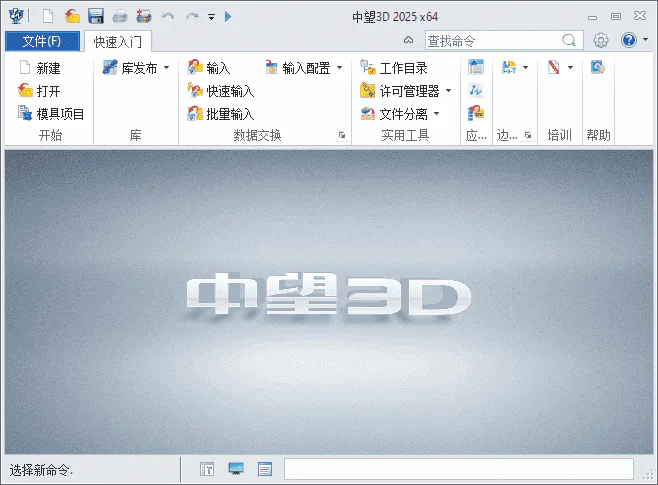The image size is (658, 485).
Task: Click the text tool icon in status bar
Action: (x=207, y=469)
